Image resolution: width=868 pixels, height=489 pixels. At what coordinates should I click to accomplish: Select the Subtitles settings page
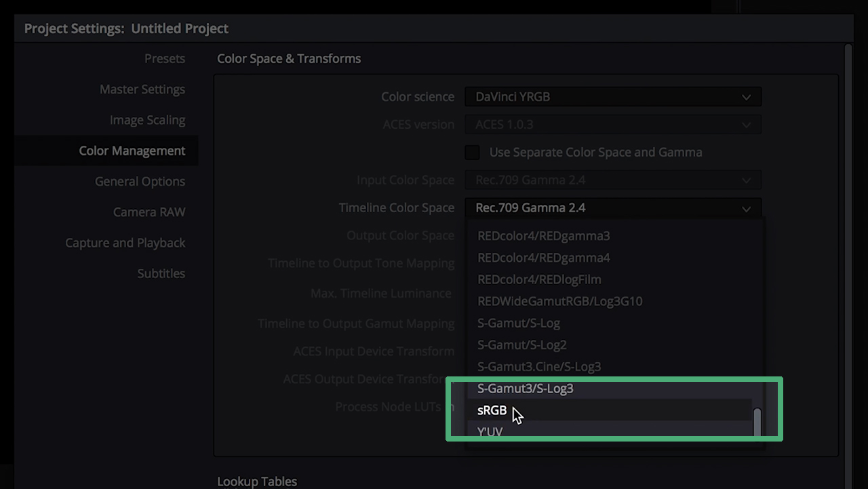point(161,273)
